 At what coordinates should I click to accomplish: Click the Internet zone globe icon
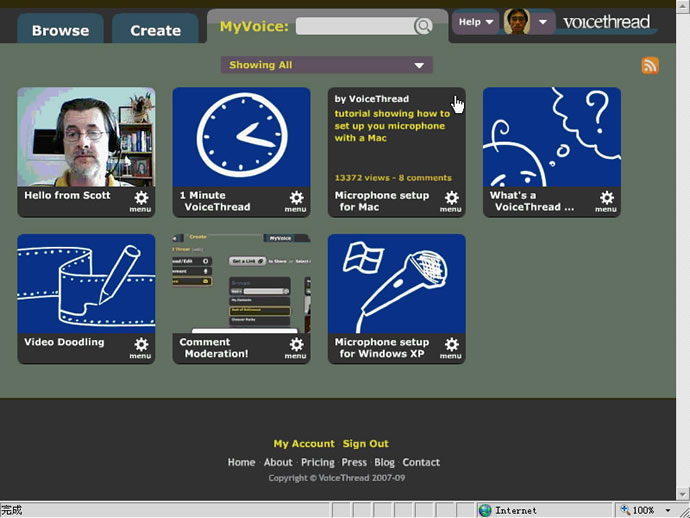[485, 511]
